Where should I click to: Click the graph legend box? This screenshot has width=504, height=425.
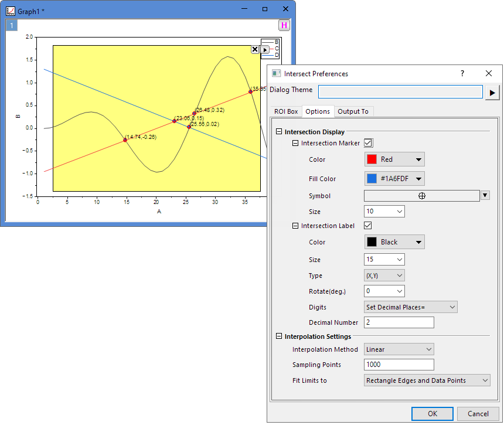(x=271, y=49)
